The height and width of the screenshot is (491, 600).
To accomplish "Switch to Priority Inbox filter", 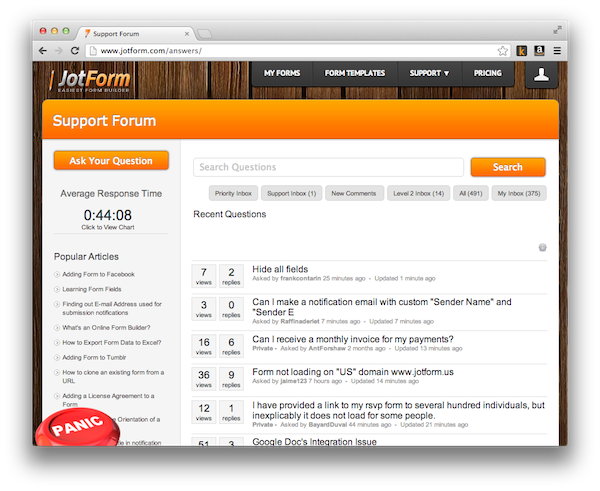I will pos(233,193).
